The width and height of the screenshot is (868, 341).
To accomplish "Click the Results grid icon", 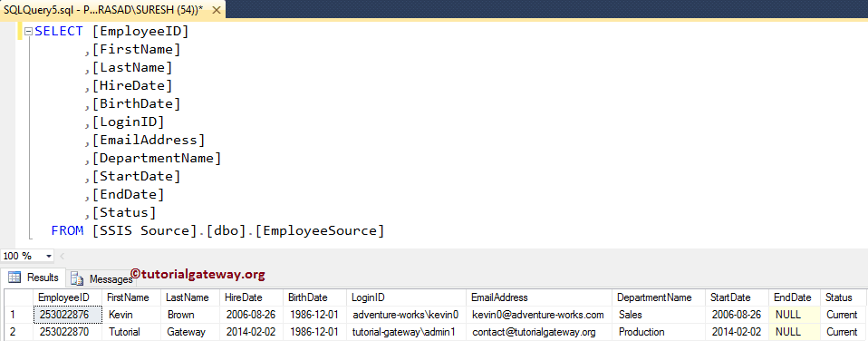I will pos(14,278).
